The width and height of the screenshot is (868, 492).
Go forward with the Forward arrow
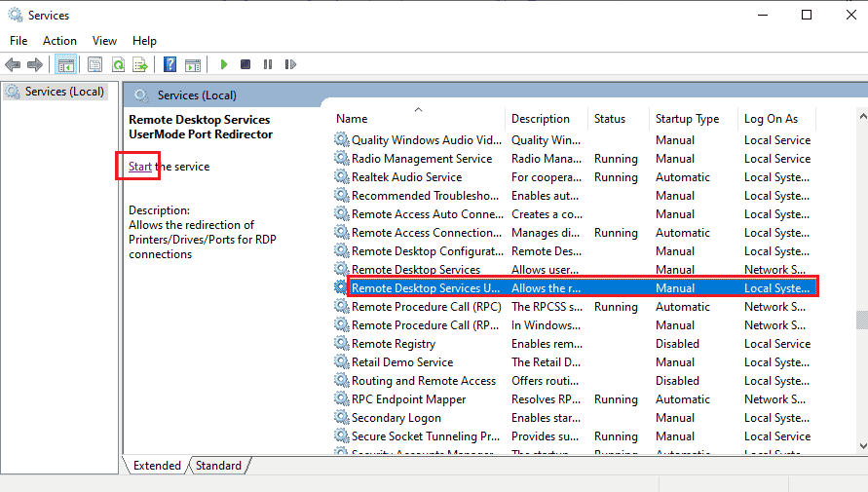pyautogui.click(x=35, y=64)
